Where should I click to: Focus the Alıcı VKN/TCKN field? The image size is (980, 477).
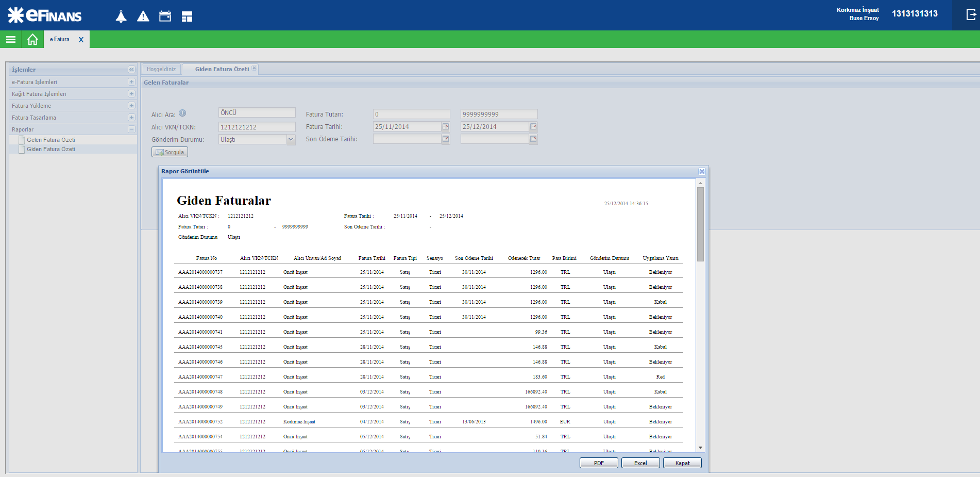coord(257,127)
